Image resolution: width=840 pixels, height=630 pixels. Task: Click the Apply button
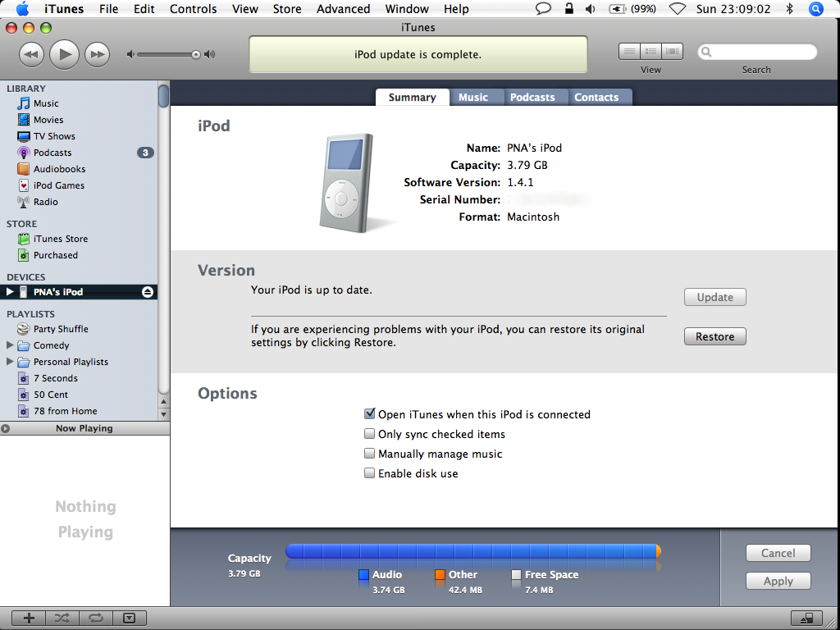pos(778,581)
